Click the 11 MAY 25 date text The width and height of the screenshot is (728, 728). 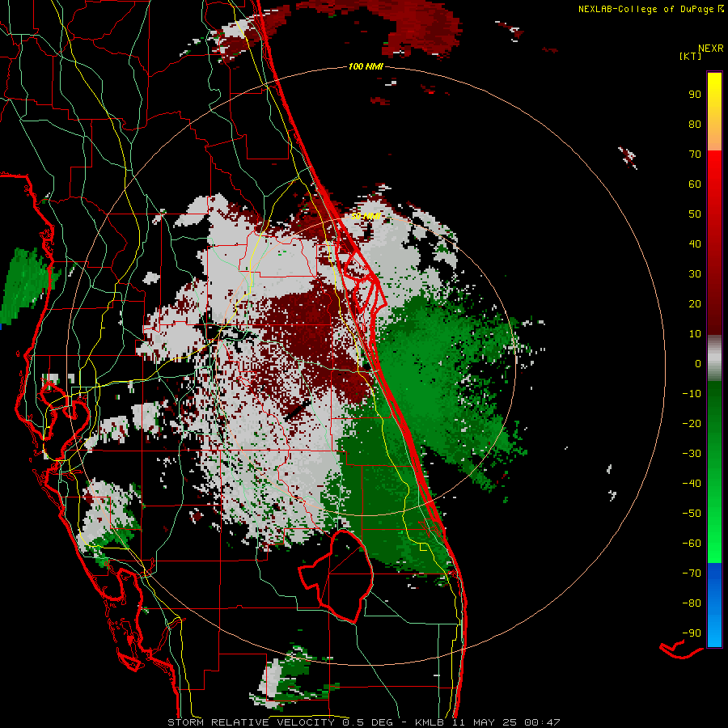[x=484, y=722]
